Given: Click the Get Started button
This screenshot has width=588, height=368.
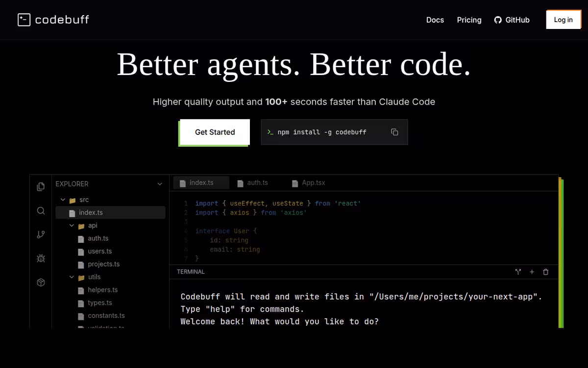Looking at the screenshot, I should pyautogui.click(x=215, y=132).
